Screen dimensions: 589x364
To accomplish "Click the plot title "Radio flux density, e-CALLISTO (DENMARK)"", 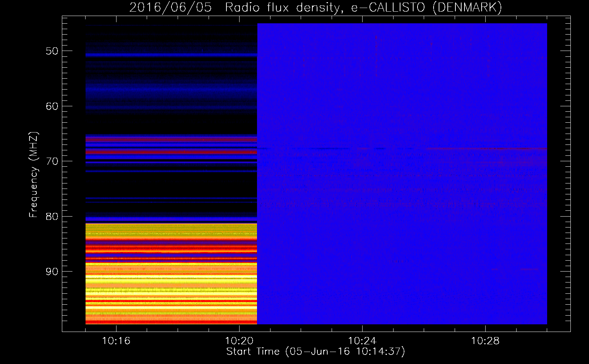I will tap(363, 7).
